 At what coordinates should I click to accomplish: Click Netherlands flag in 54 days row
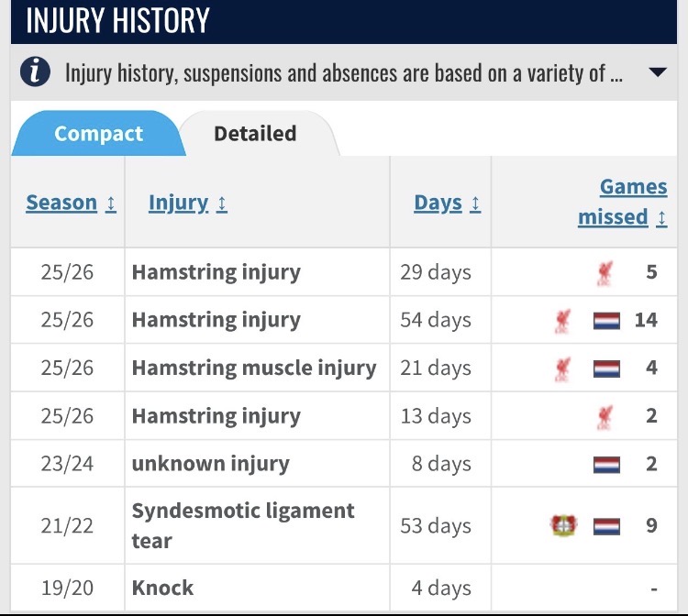coord(606,321)
